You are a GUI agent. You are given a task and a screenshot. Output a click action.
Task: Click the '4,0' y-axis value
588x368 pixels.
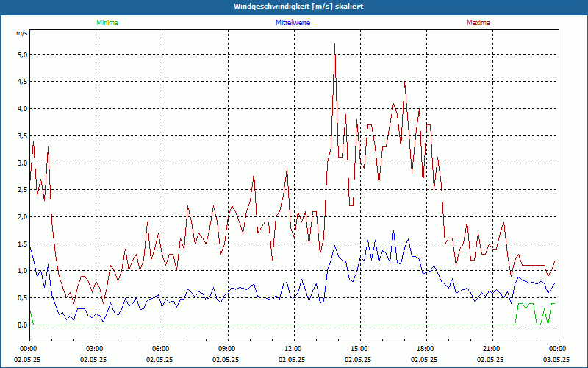tap(23, 108)
